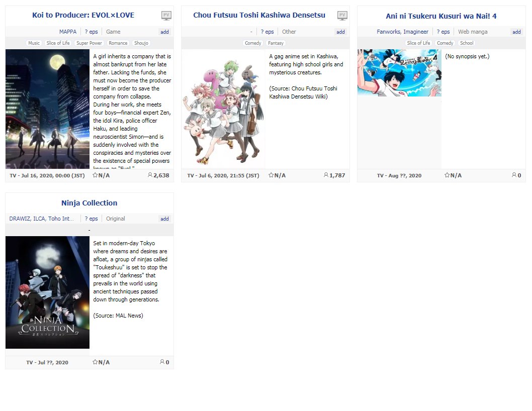Viewport: 532px width, 411px height.
Task: Open Chou Futsuu Toshi Kashiwa Densetsu cover image
Action: [223, 109]
